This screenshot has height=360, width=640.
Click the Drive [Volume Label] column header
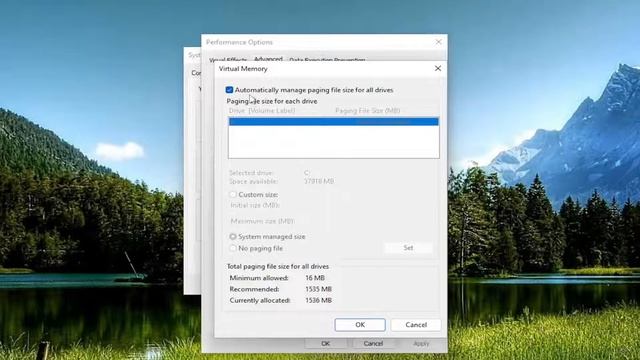(x=262, y=111)
